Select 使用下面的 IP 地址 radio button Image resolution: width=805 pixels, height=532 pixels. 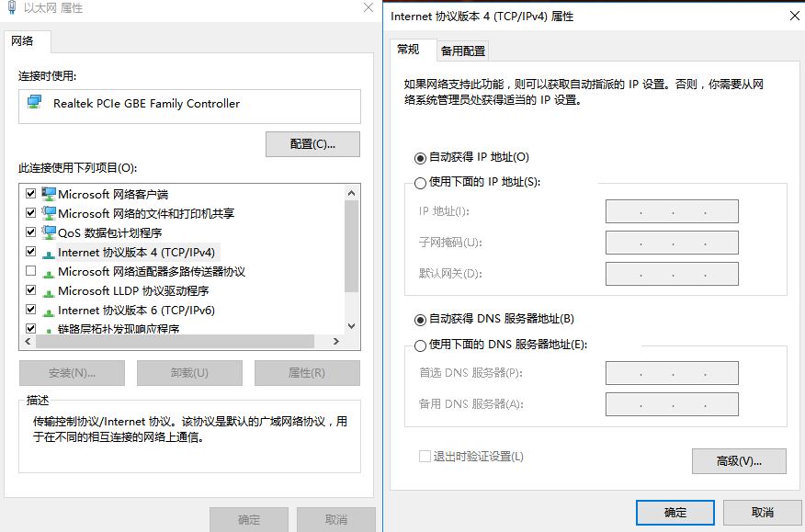click(421, 183)
